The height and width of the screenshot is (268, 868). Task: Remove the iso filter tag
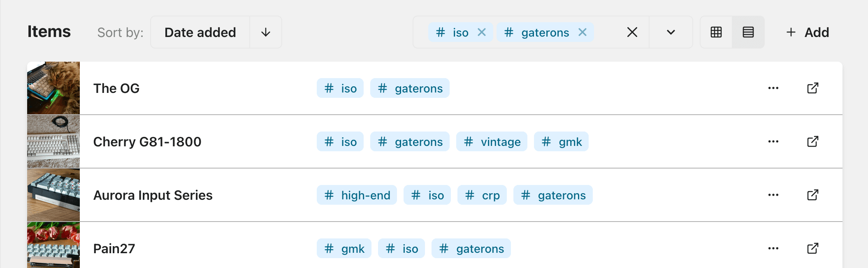pos(482,32)
